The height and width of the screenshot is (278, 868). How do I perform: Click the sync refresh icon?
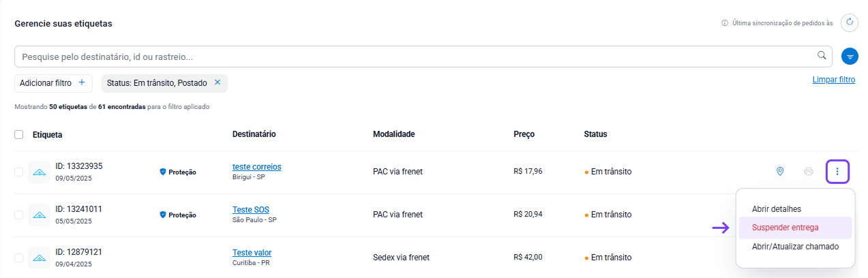[850, 22]
